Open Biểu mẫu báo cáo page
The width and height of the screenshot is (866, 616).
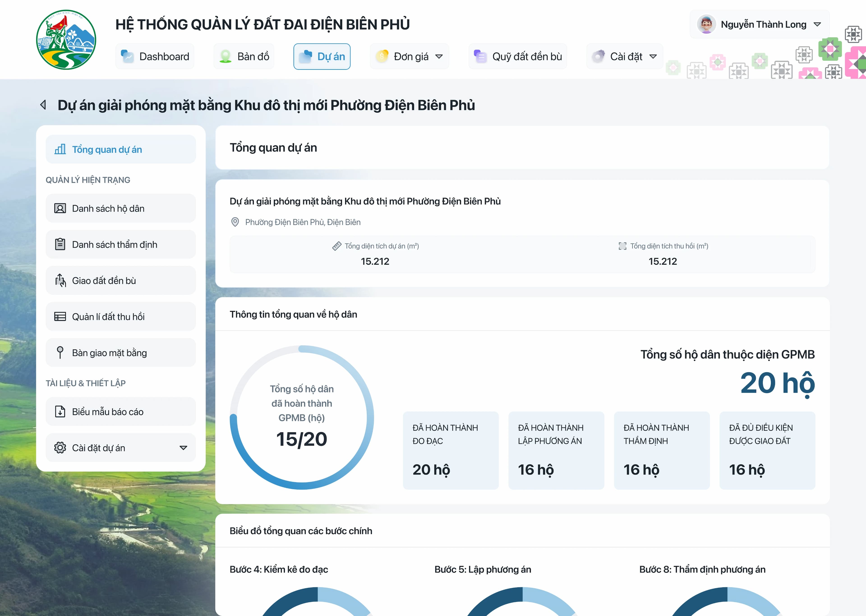pos(121,412)
